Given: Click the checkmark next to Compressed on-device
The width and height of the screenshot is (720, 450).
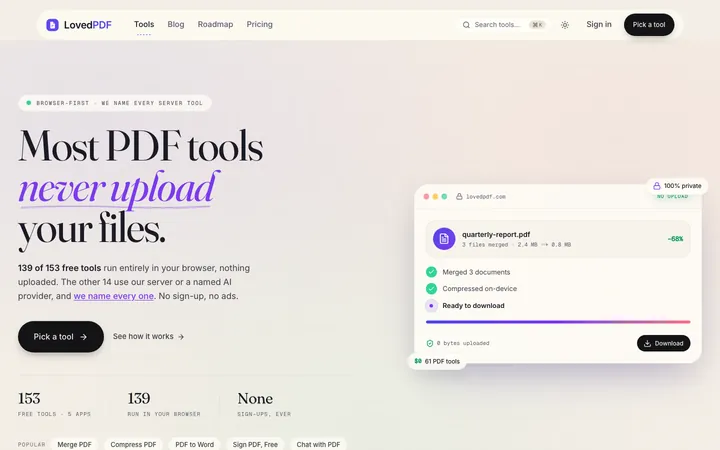Looking at the screenshot, I should click(431, 289).
